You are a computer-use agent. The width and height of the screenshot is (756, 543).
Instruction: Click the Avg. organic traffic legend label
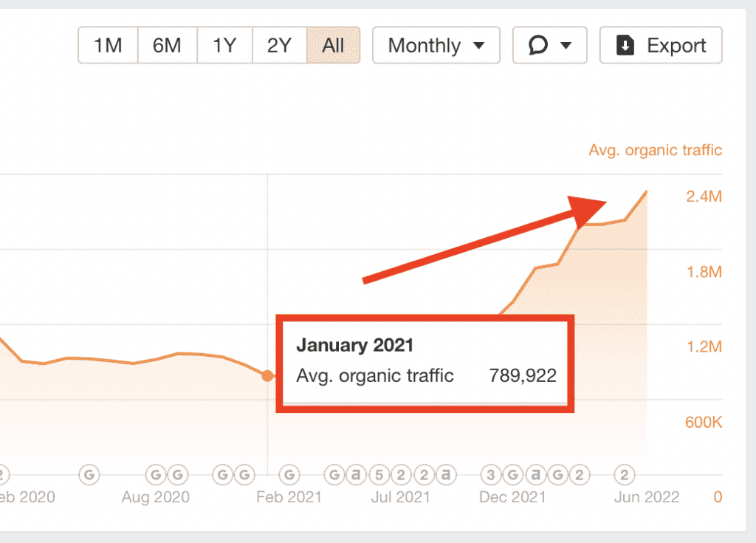655,151
